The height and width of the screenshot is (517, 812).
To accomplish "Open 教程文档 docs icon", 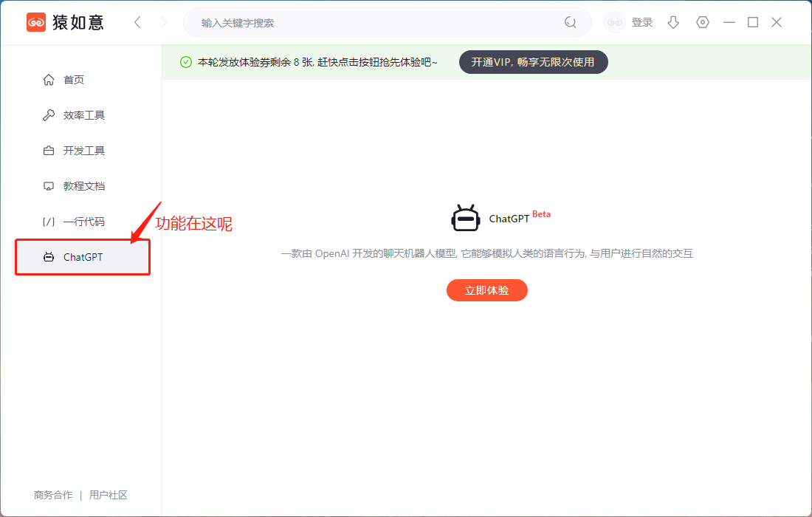I will 48,185.
